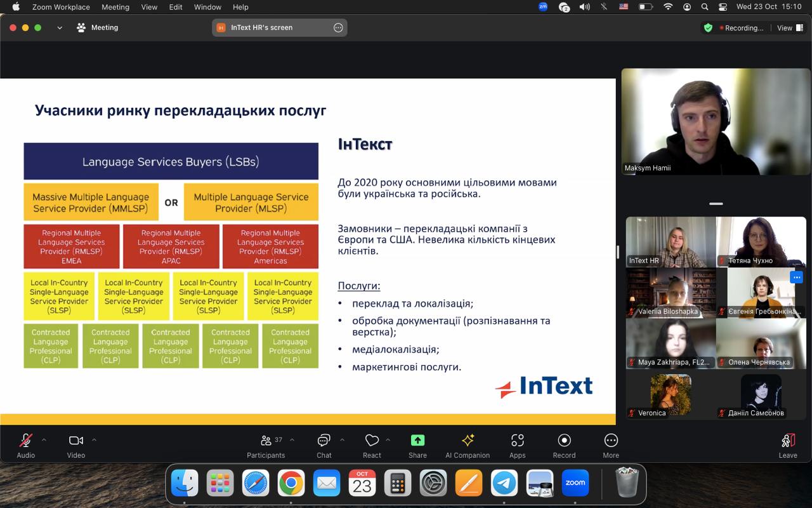Click the divider handle below speaker video
This screenshot has width=812, height=508.
[716, 204]
